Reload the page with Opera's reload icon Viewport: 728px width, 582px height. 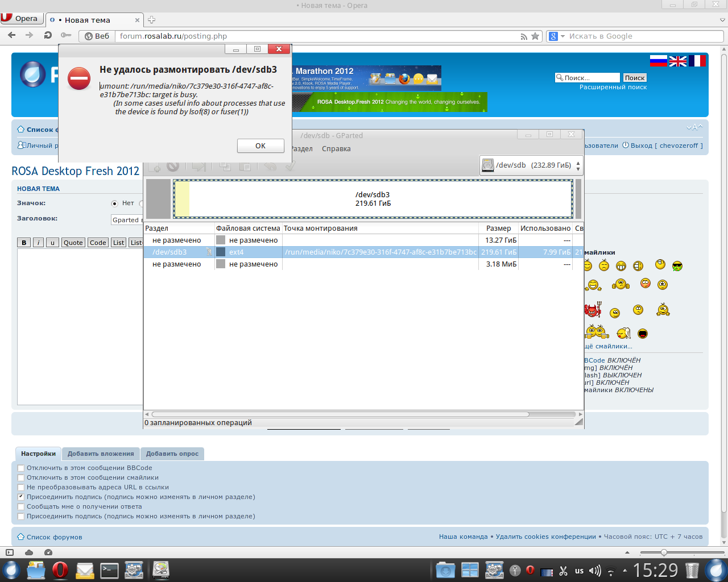point(48,35)
